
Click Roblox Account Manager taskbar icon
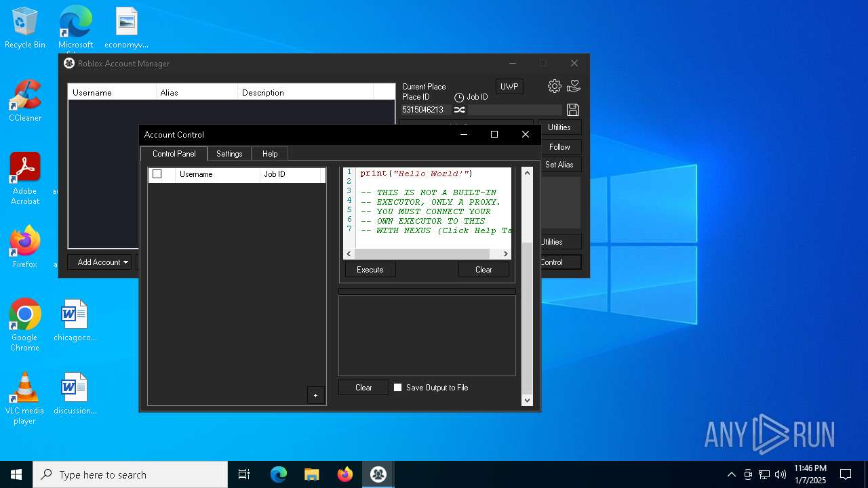378,474
